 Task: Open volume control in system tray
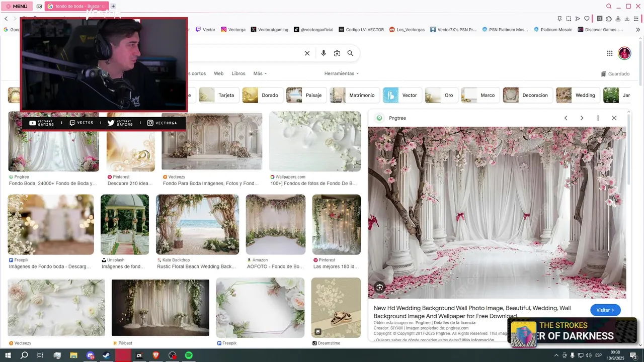pyautogui.click(x=589, y=355)
